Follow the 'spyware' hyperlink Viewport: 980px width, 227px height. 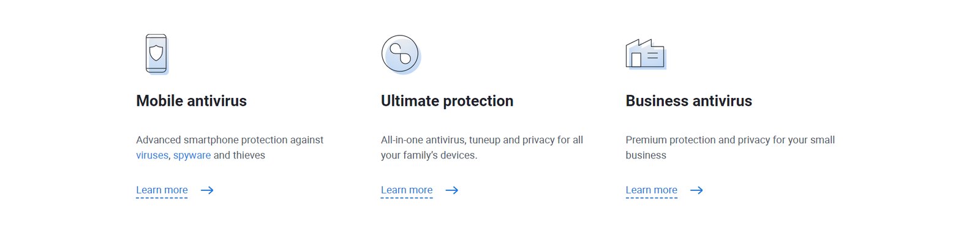192,155
